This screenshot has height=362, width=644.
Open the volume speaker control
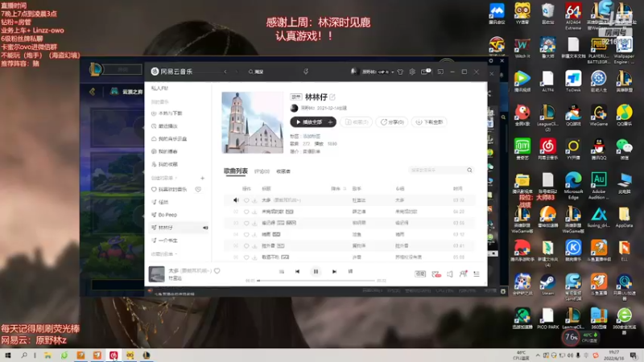click(450, 274)
